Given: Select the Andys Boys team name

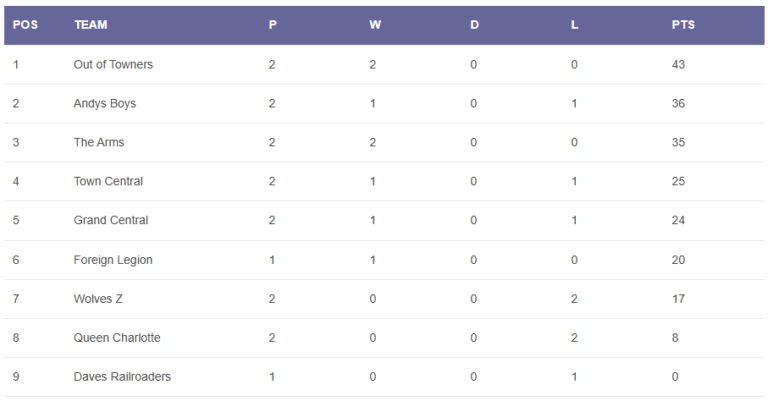Looking at the screenshot, I should (105, 104).
